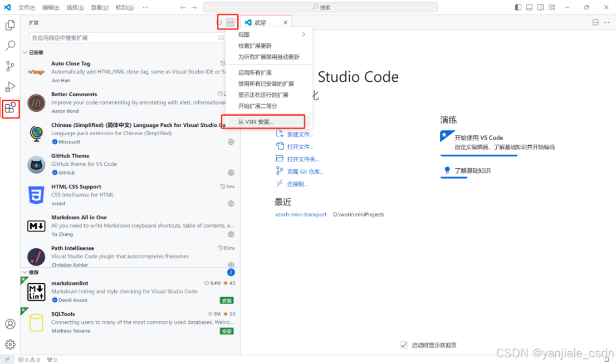Open the 文件 menu
Image resolution: width=616 pixels, height=364 pixels.
point(28,7)
